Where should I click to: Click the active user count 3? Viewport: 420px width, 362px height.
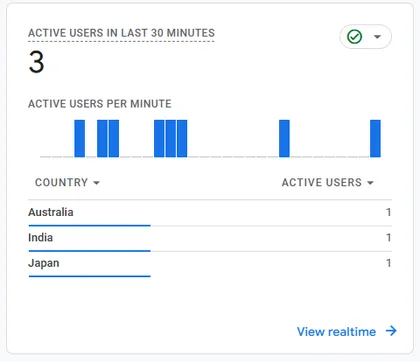pyautogui.click(x=36, y=62)
